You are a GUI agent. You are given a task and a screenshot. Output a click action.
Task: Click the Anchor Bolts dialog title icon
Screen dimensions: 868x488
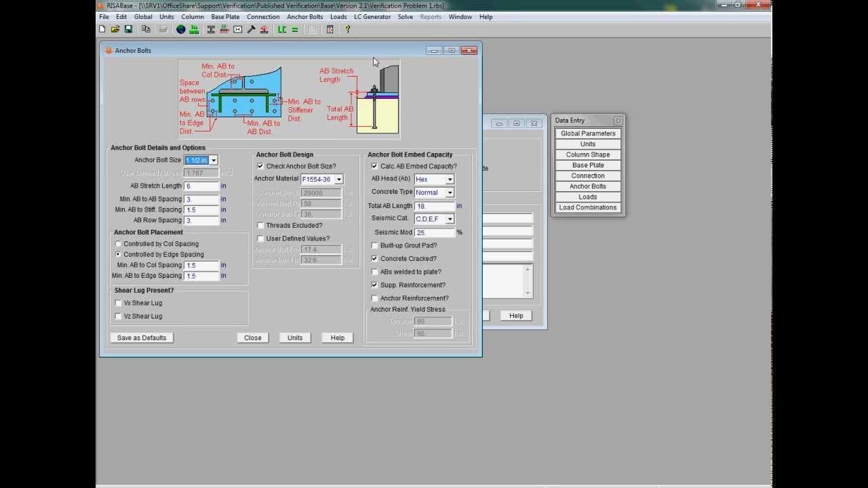tap(108, 50)
